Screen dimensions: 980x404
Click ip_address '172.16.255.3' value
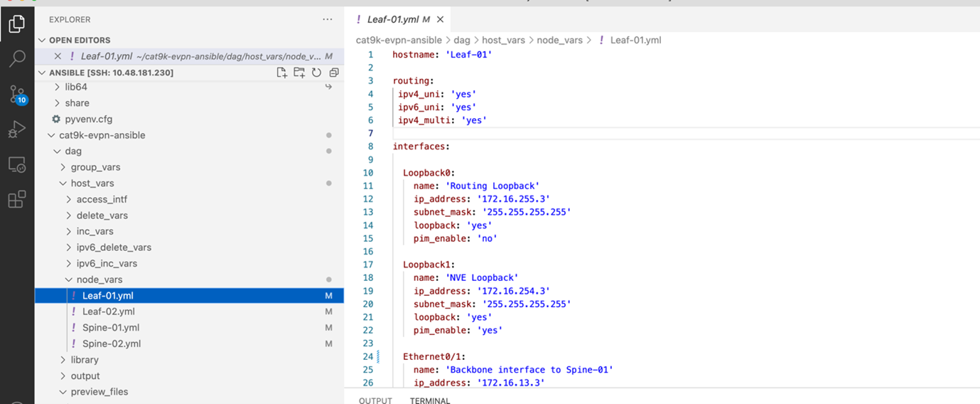tap(513, 199)
